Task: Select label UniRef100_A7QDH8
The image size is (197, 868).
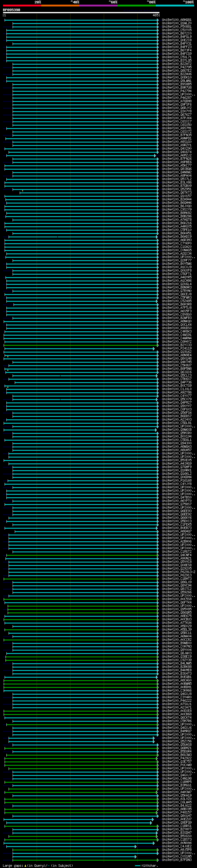Action: pos(177,101)
